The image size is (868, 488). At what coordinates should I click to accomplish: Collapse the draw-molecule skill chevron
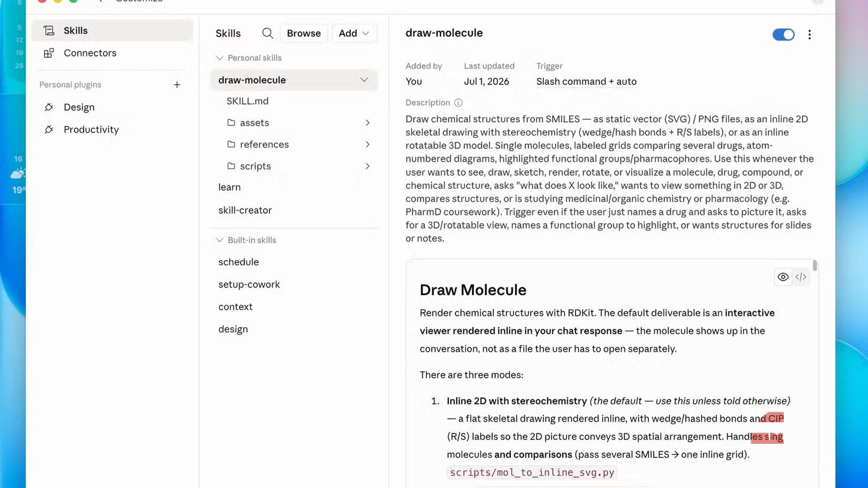click(x=364, y=80)
